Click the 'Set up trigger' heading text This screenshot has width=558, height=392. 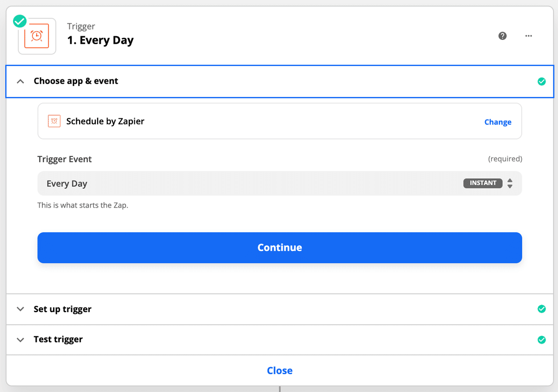tap(62, 309)
